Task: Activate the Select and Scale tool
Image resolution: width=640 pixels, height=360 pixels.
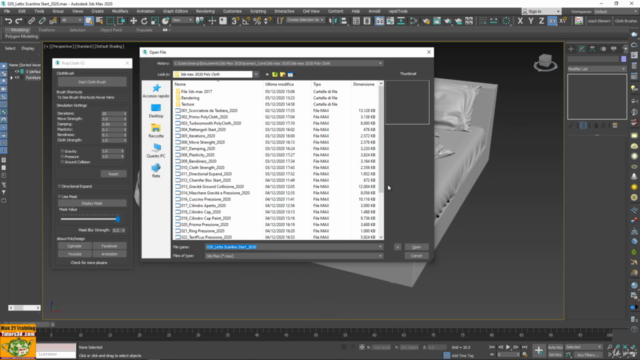Action: [x=155, y=21]
